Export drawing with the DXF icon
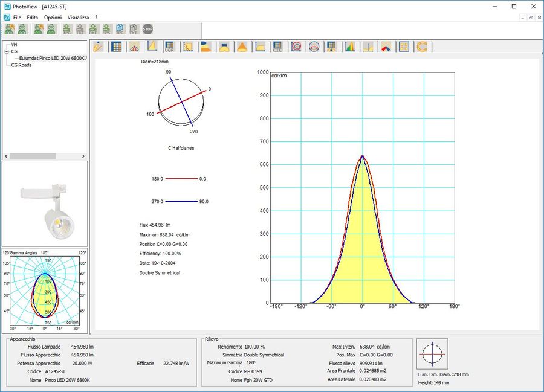The width and height of the screenshot is (544, 392). pyautogui.click(x=93, y=29)
